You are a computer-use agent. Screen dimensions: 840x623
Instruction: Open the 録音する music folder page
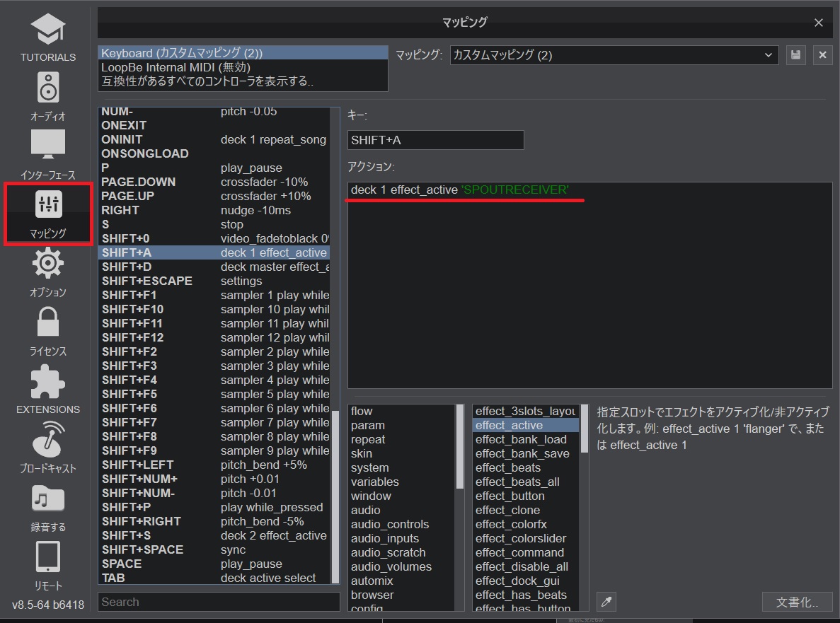click(x=47, y=498)
